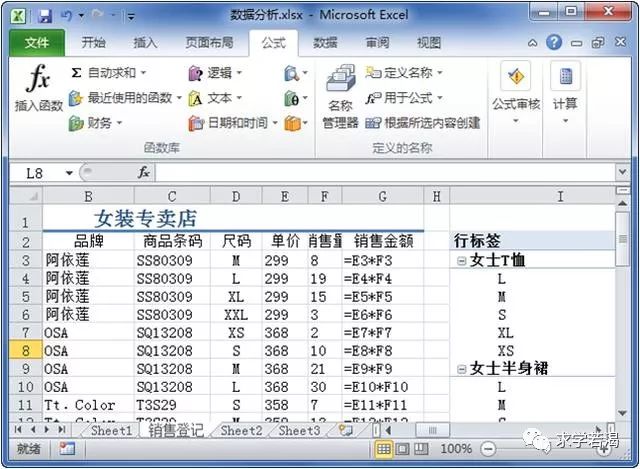This screenshot has height=469, width=640.
Task: Click the formula bar fx button
Action: click(143, 173)
